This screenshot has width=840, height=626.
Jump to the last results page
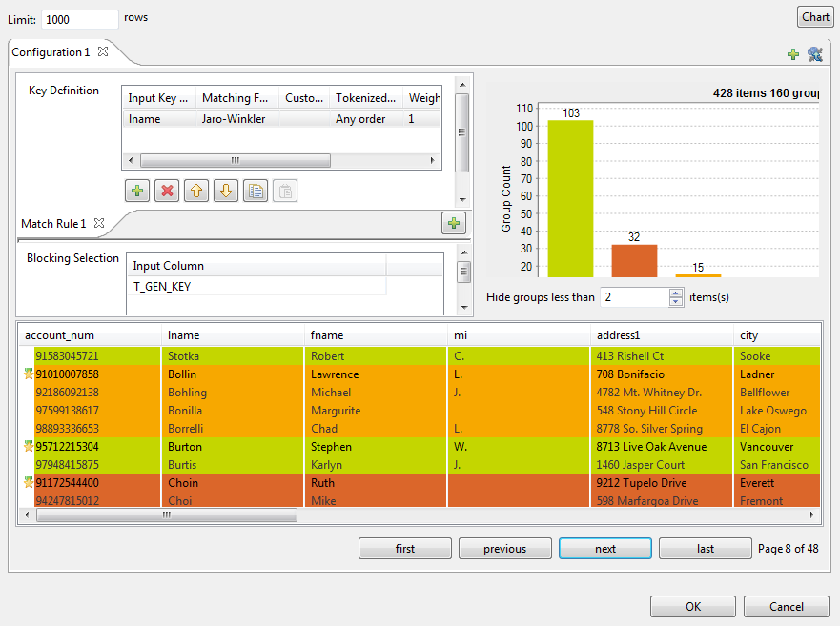(706, 549)
